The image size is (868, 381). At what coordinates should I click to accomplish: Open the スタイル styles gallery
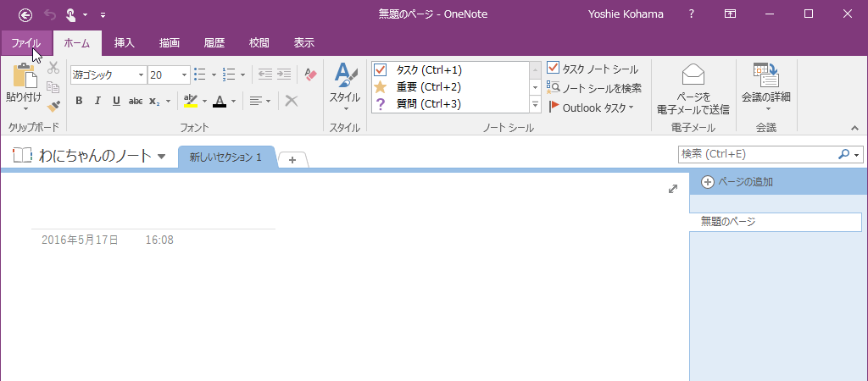click(x=345, y=87)
